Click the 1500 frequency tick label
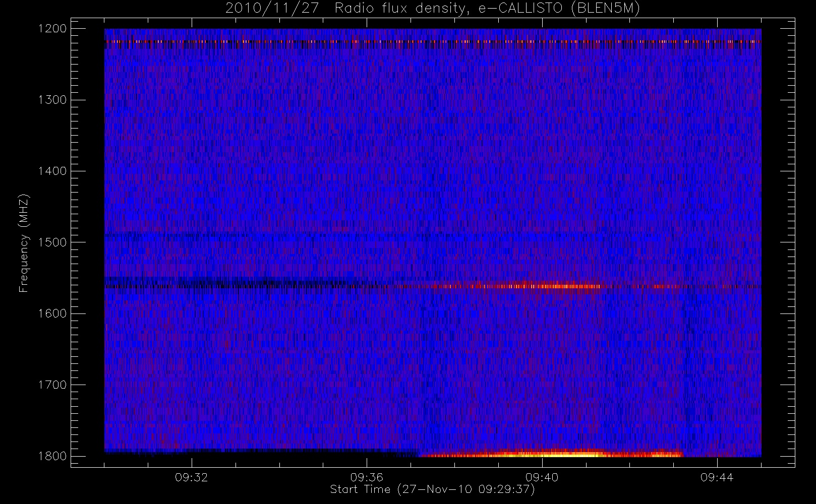Viewport: 816px width, 504px height. click(52, 242)
